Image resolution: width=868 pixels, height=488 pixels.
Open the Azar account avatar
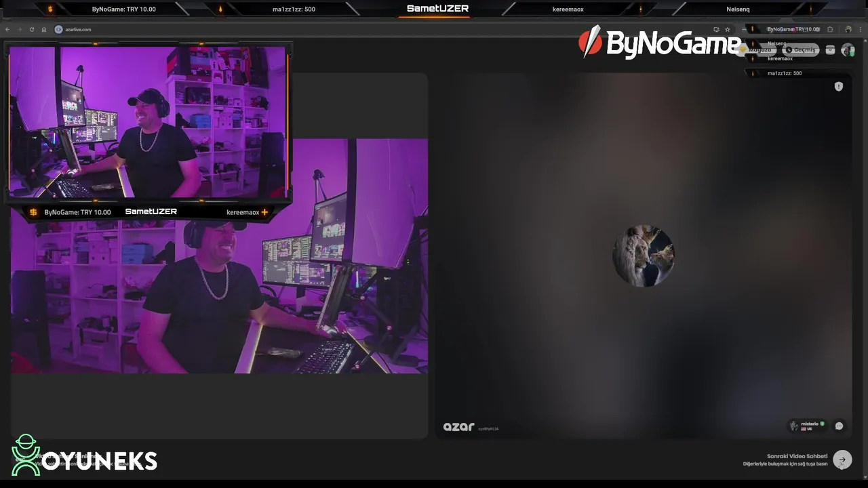[848, 50]
